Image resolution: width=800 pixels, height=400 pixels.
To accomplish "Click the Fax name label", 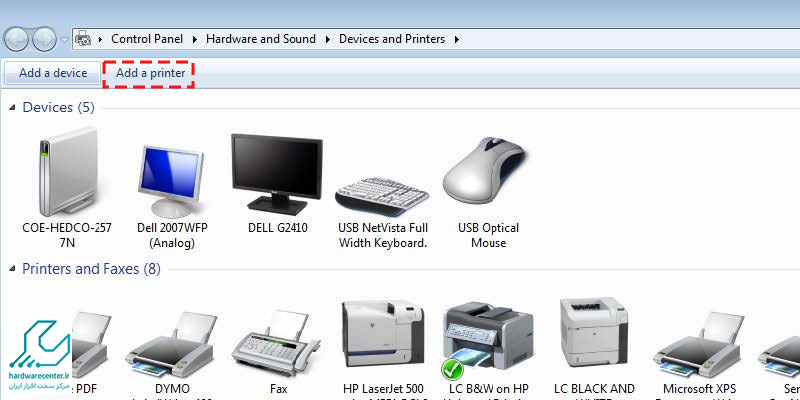I will pos(279,390).
